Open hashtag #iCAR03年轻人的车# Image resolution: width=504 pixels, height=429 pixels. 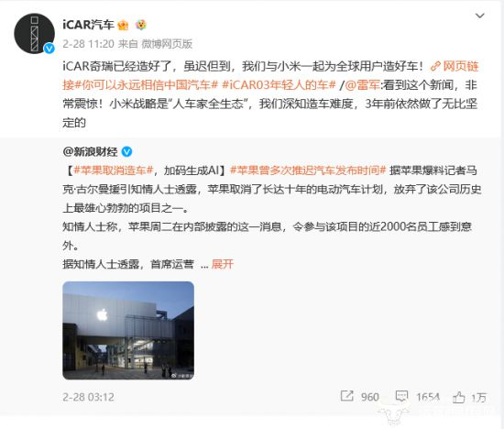279,85
